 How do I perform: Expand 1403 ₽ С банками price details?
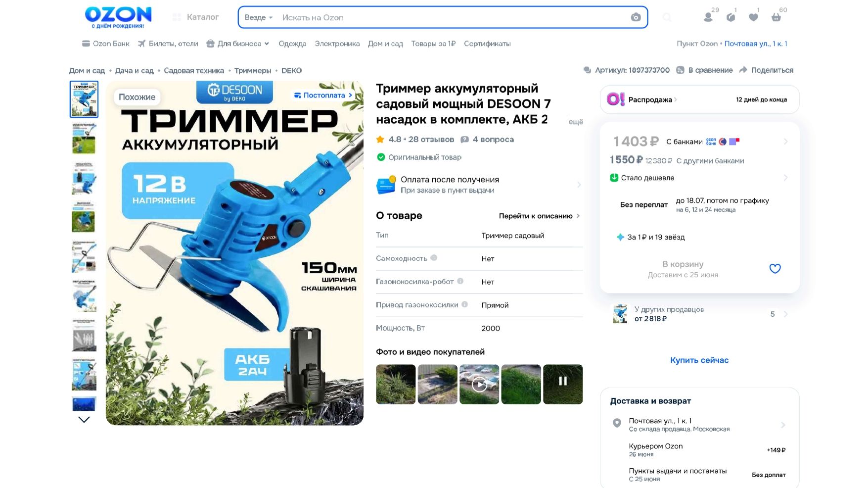tap(699, 142)
